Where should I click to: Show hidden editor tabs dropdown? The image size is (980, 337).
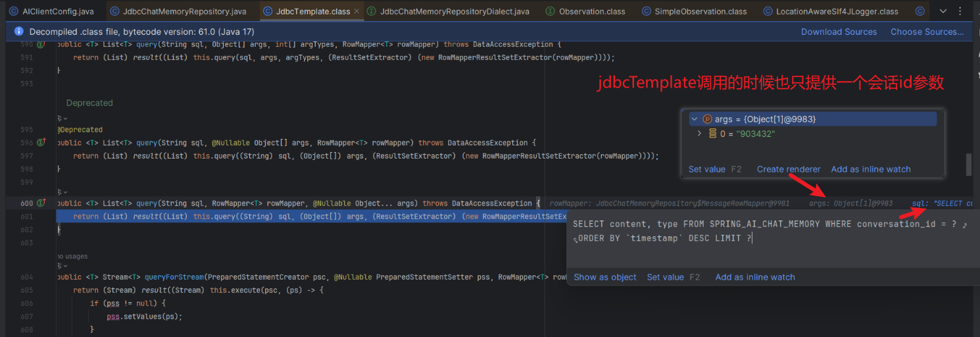(x=943, y=11)
